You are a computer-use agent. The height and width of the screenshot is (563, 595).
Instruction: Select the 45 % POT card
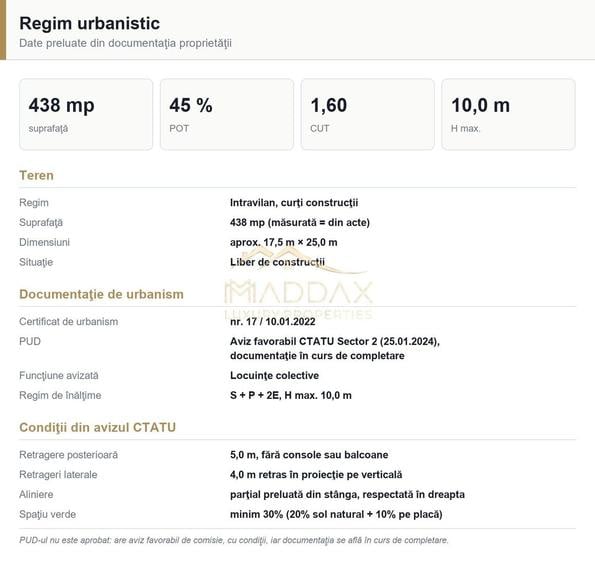pyautogui.click(x=227, y=115)
